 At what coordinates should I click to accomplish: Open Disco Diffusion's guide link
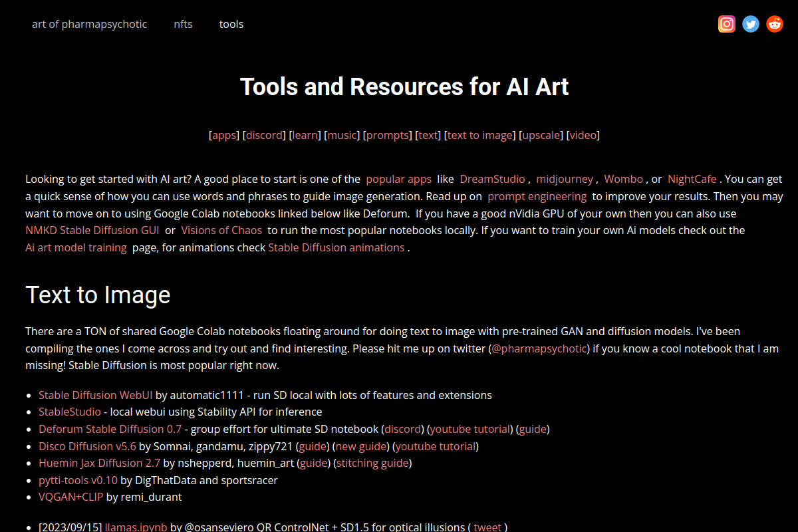[x=313, y=446]
